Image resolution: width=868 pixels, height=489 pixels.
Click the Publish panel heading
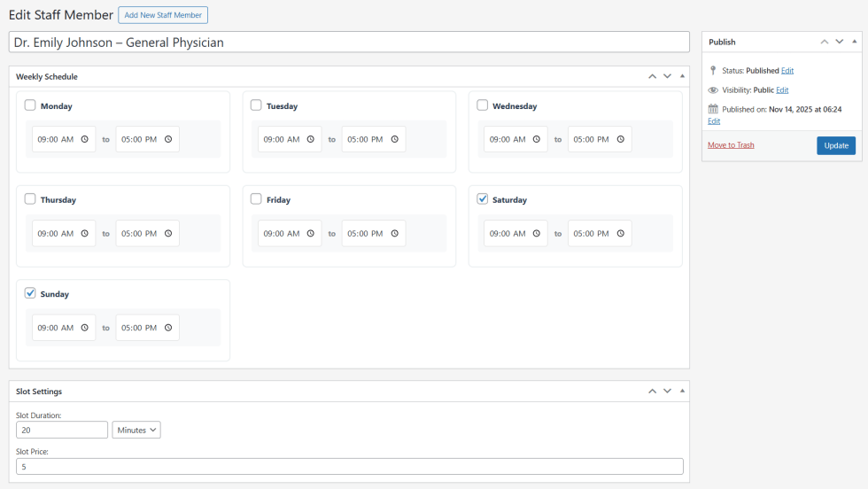(x=722, y=42)
